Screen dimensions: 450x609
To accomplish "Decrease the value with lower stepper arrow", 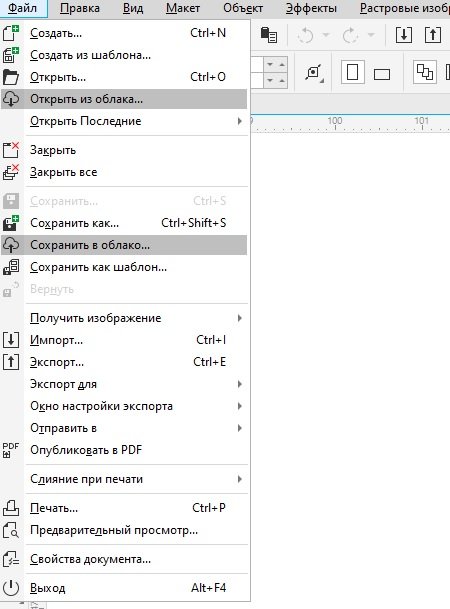I will click(x=270, y=81).
